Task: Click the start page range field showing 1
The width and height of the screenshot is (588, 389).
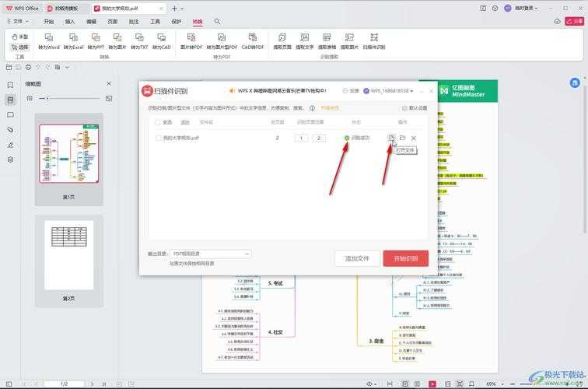Action: coord(301,138)
